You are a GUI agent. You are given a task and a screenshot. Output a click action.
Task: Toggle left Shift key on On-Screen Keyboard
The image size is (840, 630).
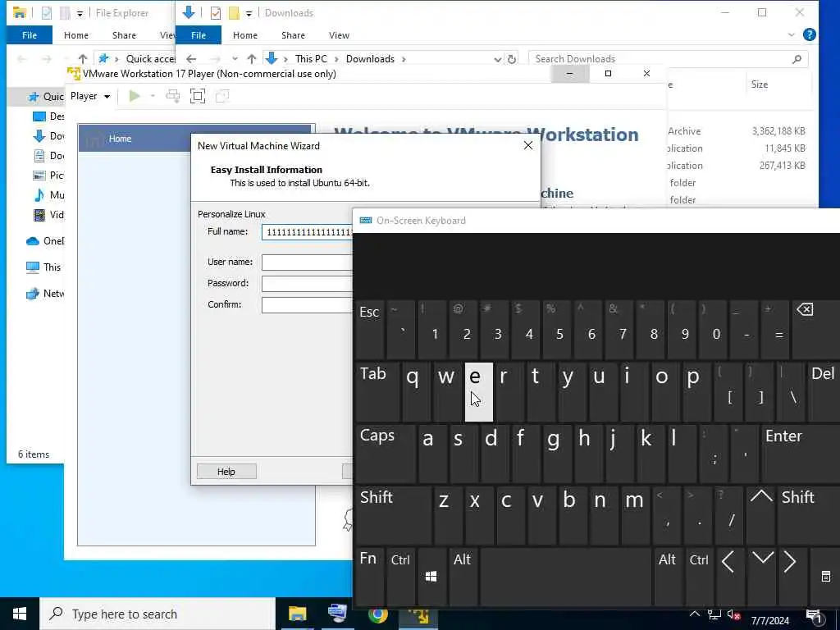coord(393,514)
